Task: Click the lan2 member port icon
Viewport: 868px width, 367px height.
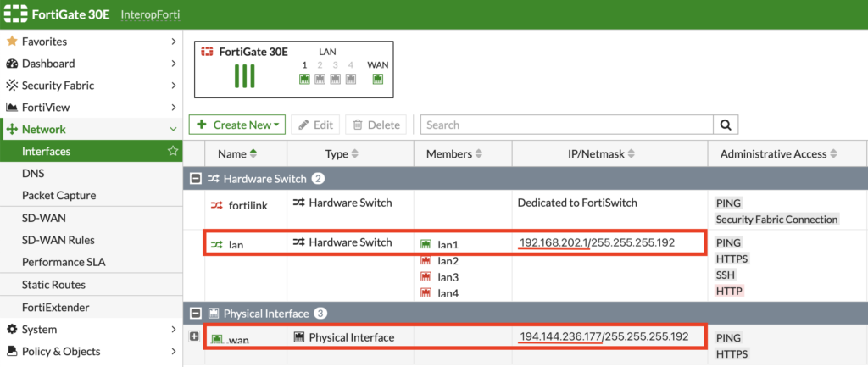Action: pyautogui.click(x=426, y=260)
